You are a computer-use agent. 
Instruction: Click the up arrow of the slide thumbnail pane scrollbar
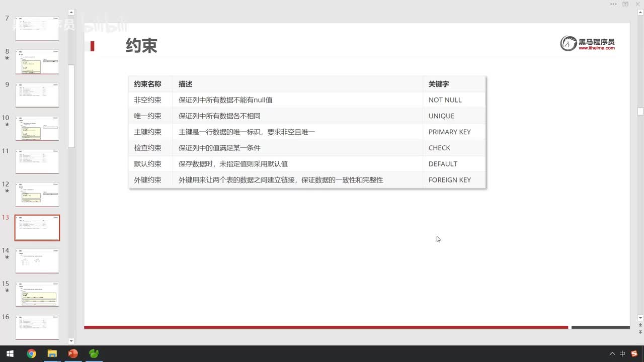(x=71, y=13)
